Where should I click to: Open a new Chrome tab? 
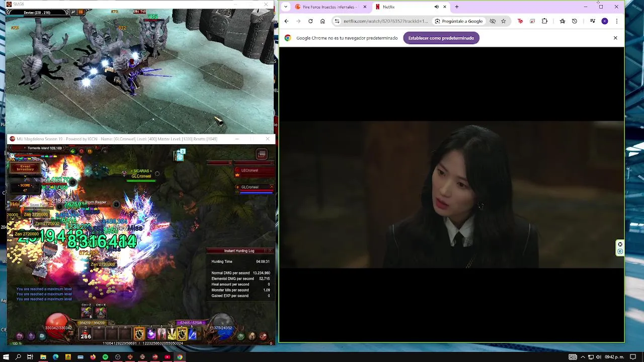pyautogui.click(x=457, y=7)
